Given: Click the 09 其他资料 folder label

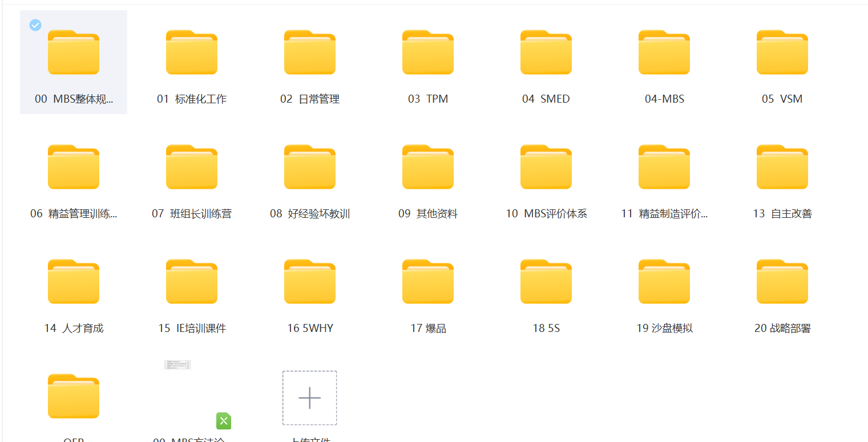Looking at the screenshot, I should [x=428, y=214].
